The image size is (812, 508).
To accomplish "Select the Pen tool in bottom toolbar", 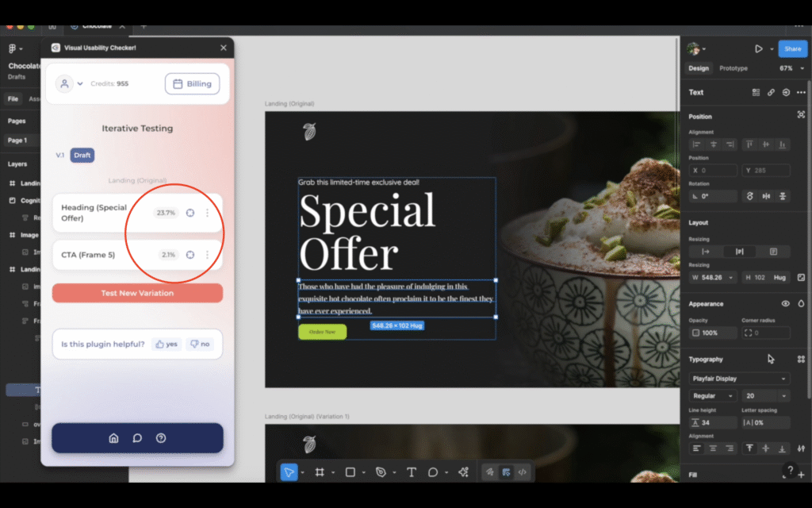I will pyautogui.click(x=381, y=472).
